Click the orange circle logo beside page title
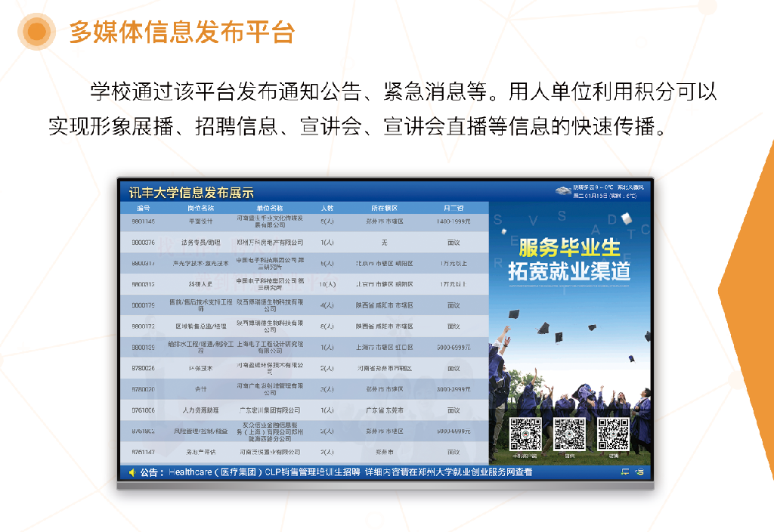774x532 pixels. pyautogui.click(x=36, y=32)
